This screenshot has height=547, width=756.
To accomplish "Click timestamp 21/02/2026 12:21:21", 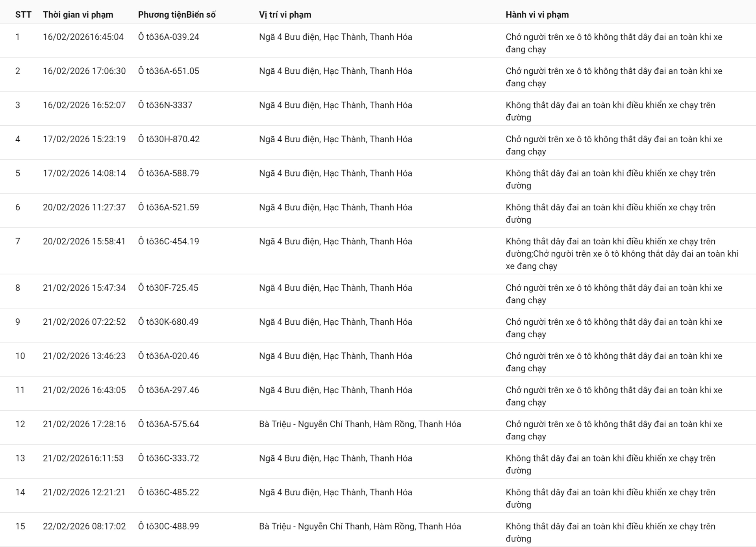I will pyautogui.click(x=84, y=492).
